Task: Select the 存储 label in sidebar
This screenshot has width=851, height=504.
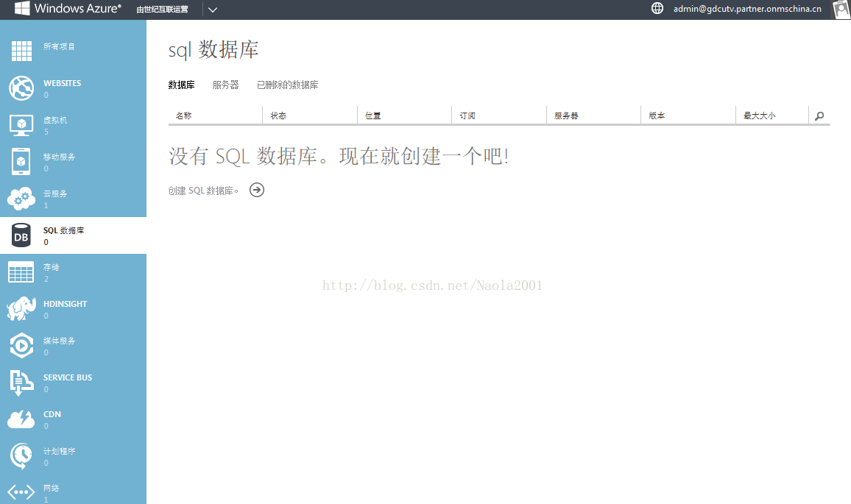Action: (52, 267)
